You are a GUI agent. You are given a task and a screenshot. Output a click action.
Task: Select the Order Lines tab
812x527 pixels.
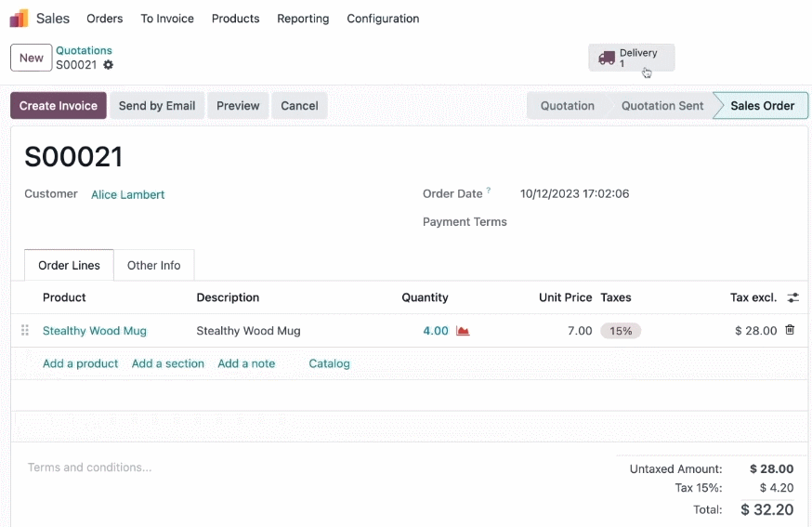(69, 265)
